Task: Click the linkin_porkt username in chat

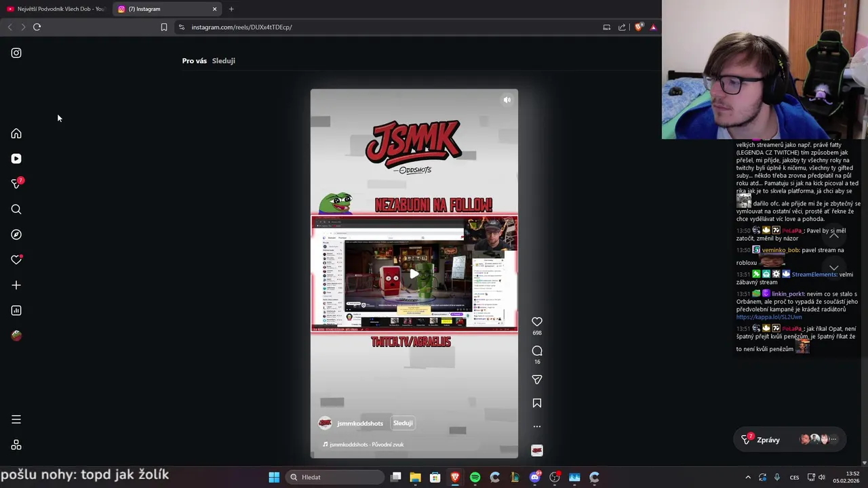Action: (788, 294)
